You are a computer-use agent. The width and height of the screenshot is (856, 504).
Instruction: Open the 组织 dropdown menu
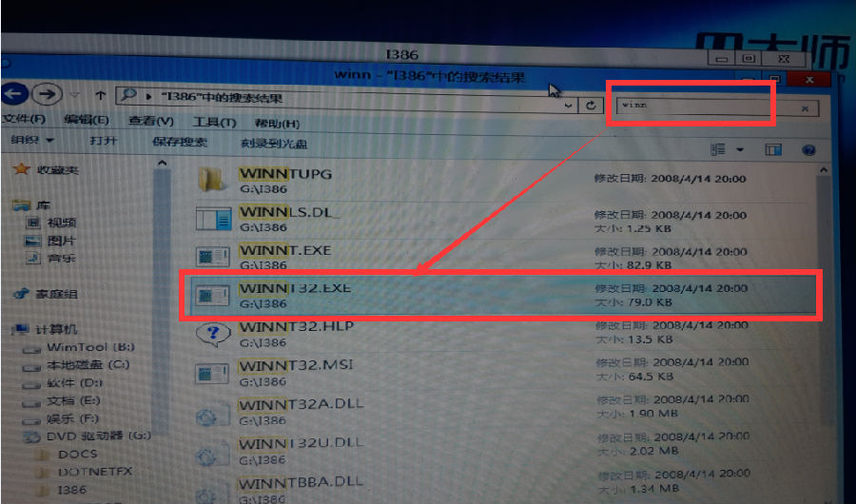pos(32,141)
